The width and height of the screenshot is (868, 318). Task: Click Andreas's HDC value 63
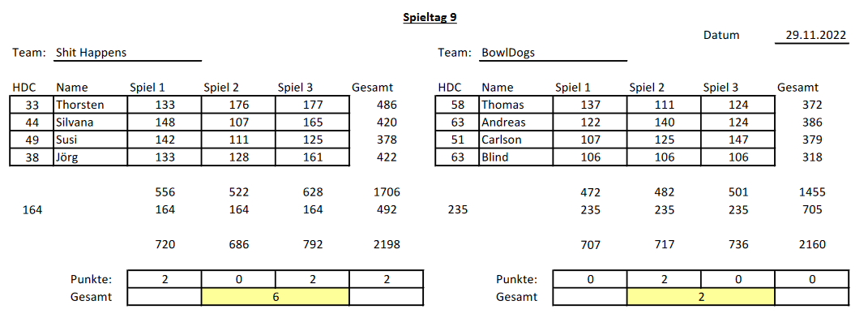(457, 122)
